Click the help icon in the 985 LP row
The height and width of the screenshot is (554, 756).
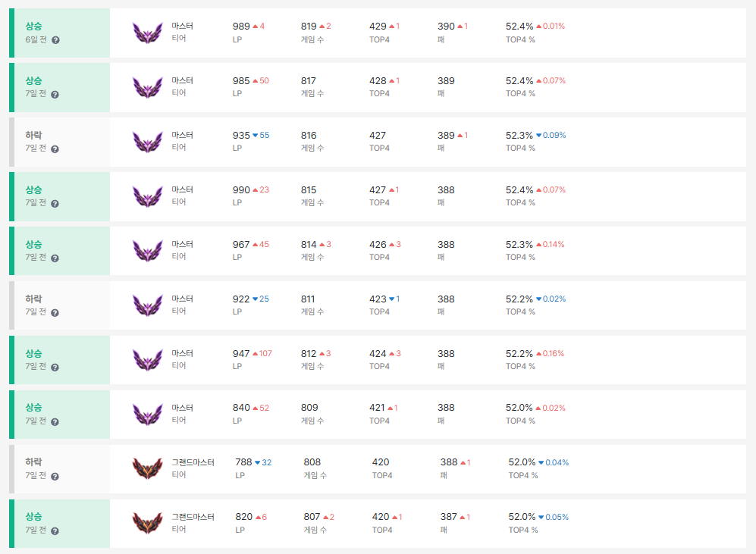click(x=55, y=95)
